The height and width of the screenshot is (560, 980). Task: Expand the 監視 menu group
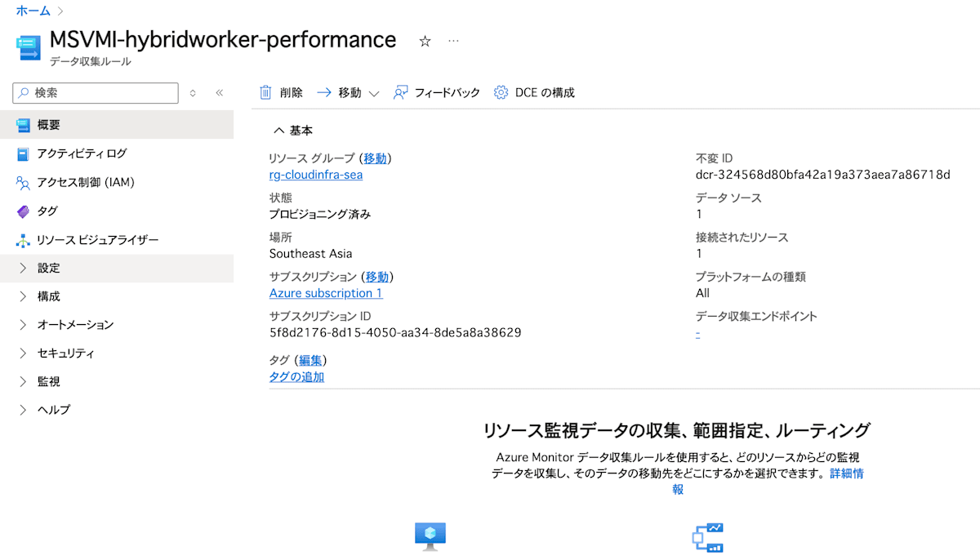click(x=23, y=381)
